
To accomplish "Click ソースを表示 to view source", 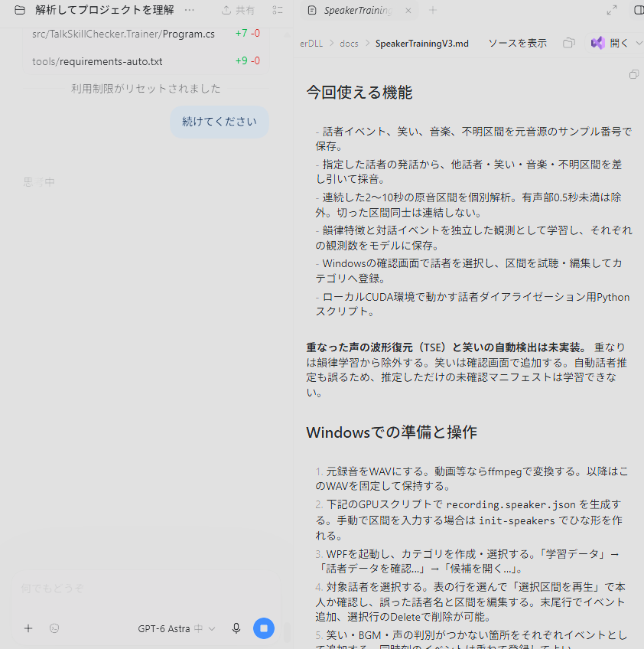I will pyautogui.click(x=518, y=43).
